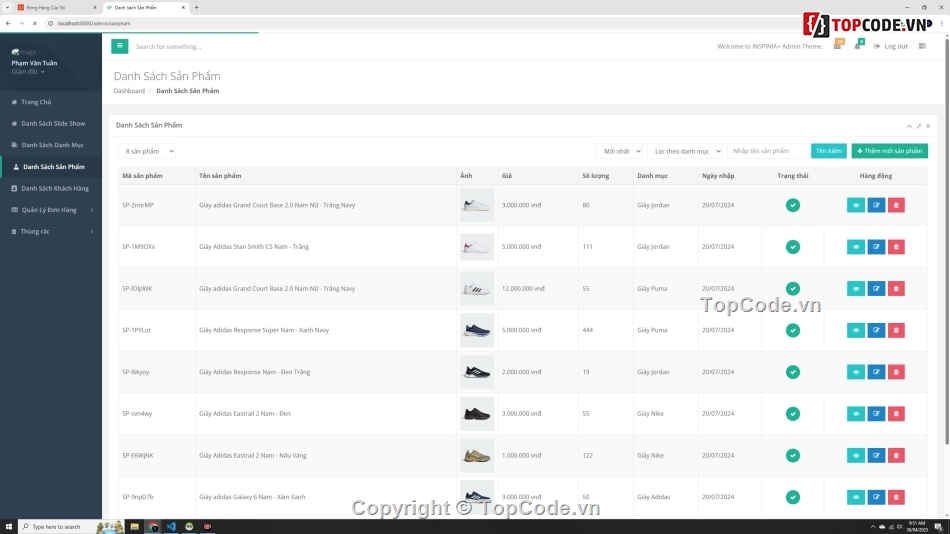Edit the 12.000.000 vnd product
The width and height of the screenshot is (950, 534).
pyautogui.click(x=876, y=289)
